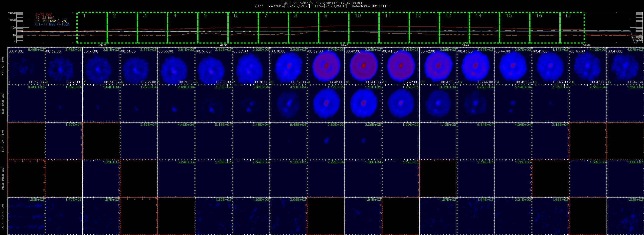The height and width of the screenshot is (235, 644).
Task: Click the 25.0-50.0 keV row label
Action: point(3,178)
